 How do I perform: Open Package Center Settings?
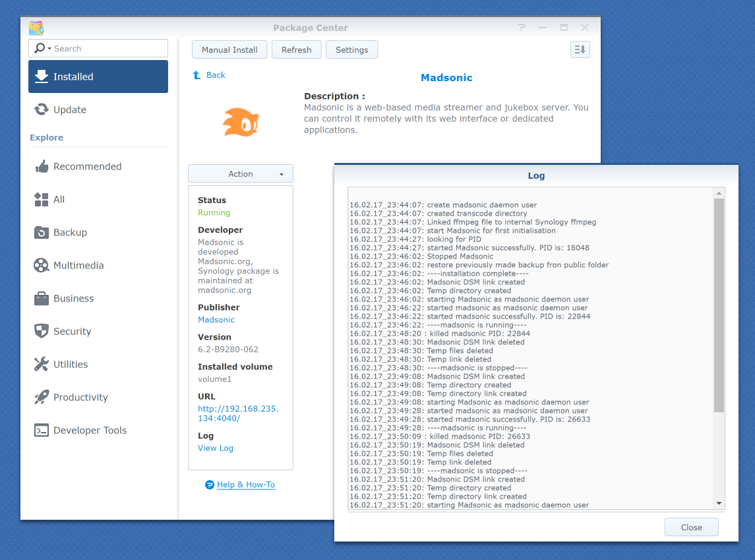352,49
